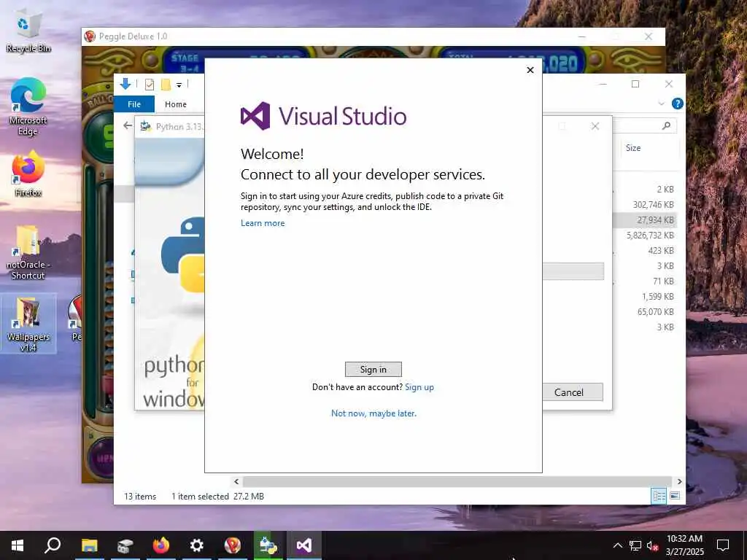Select the 65,070 KB file row
747x560 pixels.
coord(656,312)
